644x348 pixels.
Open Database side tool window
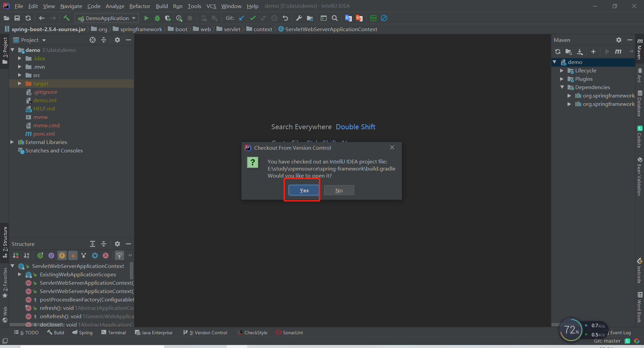[640, 104]
